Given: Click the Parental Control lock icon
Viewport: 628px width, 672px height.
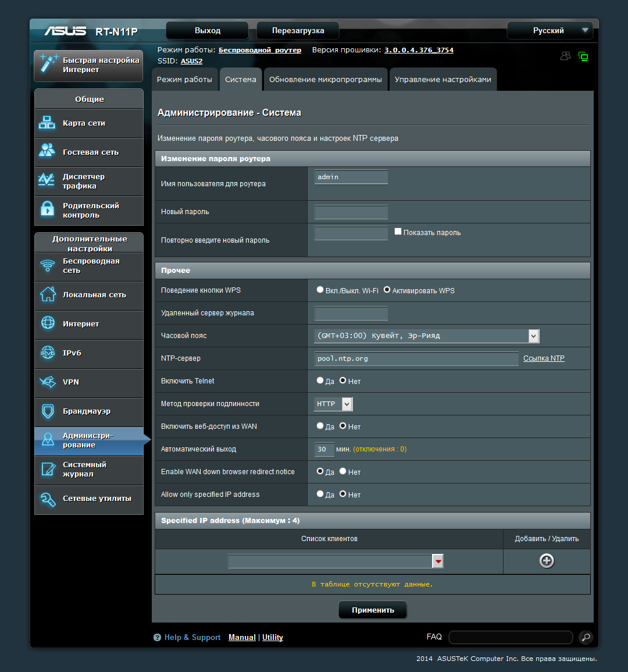Looking at the screenshot, I should click(47, 209).
